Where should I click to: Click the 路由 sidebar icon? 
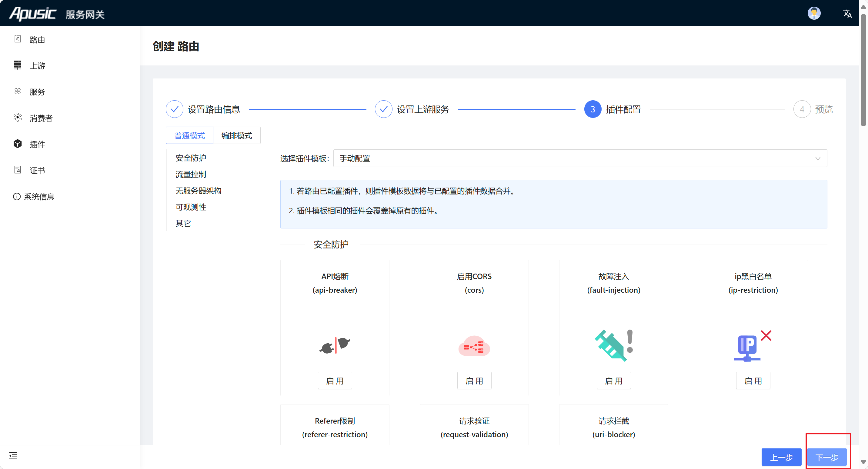pyautogui.click(x=18, y=39)
